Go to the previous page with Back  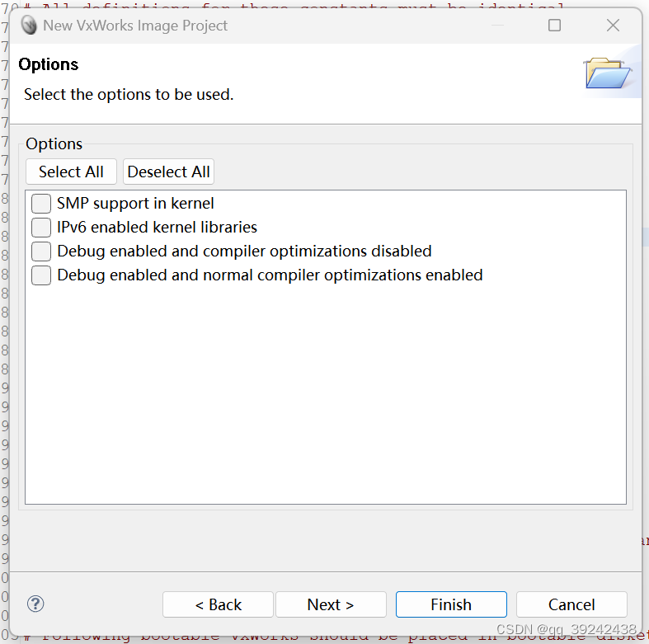219,604
